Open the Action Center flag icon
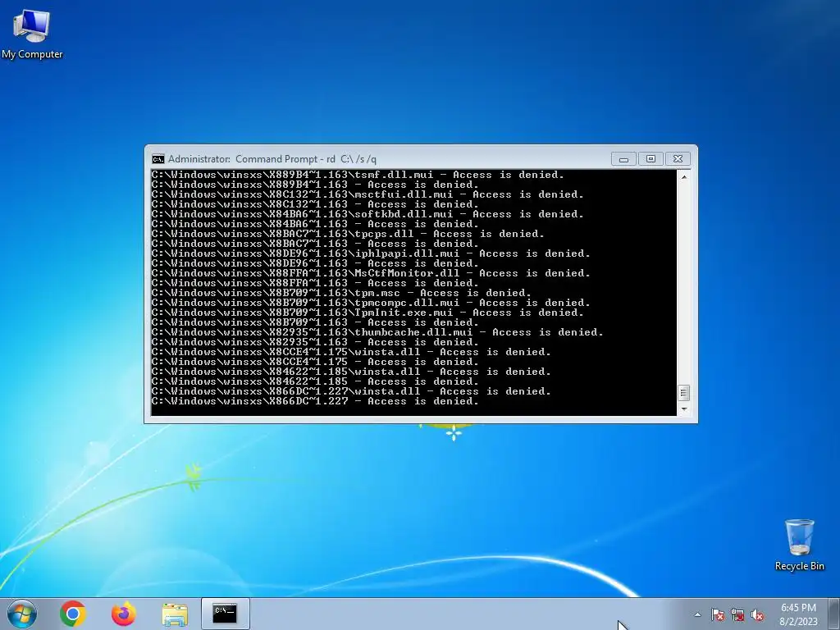The image size is (840, 630). [x=717, y=614]
